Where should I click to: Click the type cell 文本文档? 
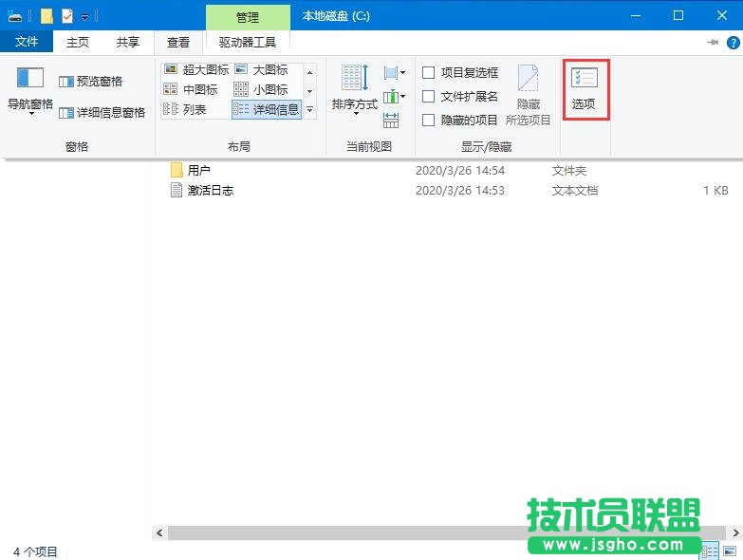tap(575, 191)
